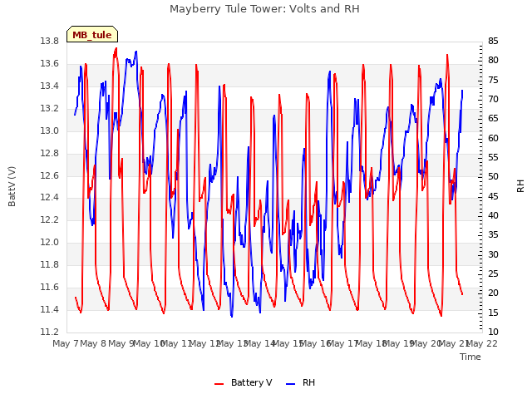Click the 75 tick on RH axis
The image size is (532, 399).
pos(493,80)
